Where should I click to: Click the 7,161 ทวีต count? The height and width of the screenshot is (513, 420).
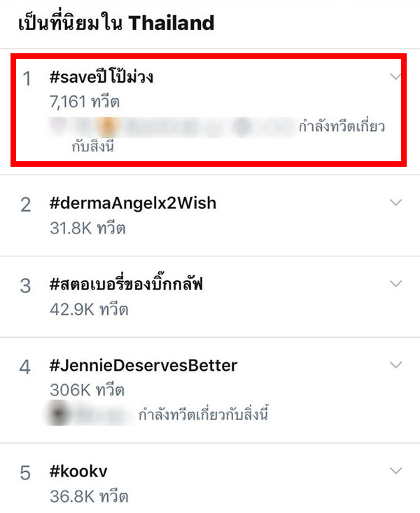85,102
